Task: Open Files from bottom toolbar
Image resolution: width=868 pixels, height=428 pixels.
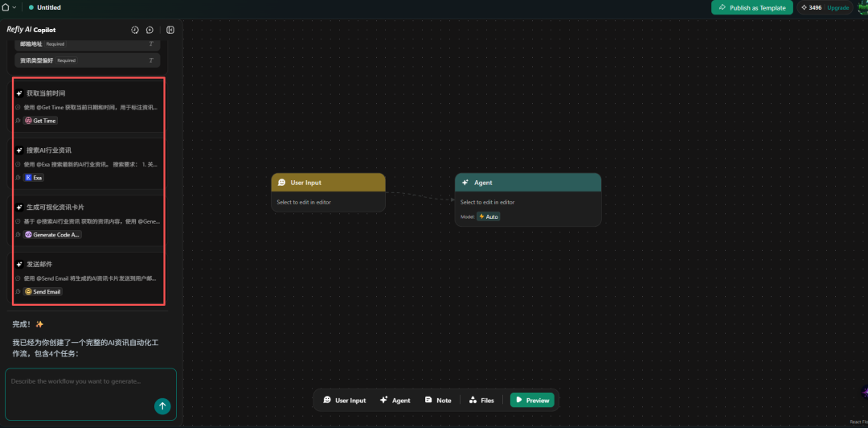Action: coord(481,401)
